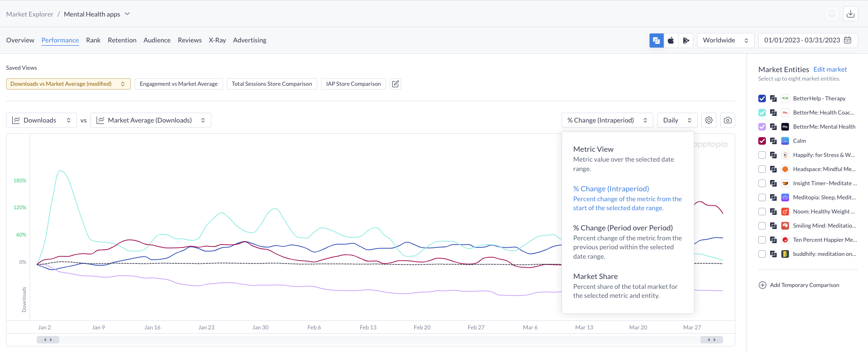Expand the Daily granularity dropdown
868x352 pixels.
tap(677, 120)
